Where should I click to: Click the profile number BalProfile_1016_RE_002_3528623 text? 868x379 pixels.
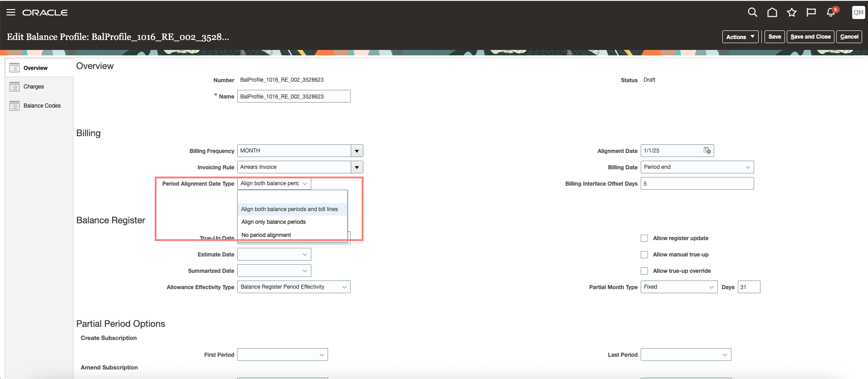[x=282, y=80]
